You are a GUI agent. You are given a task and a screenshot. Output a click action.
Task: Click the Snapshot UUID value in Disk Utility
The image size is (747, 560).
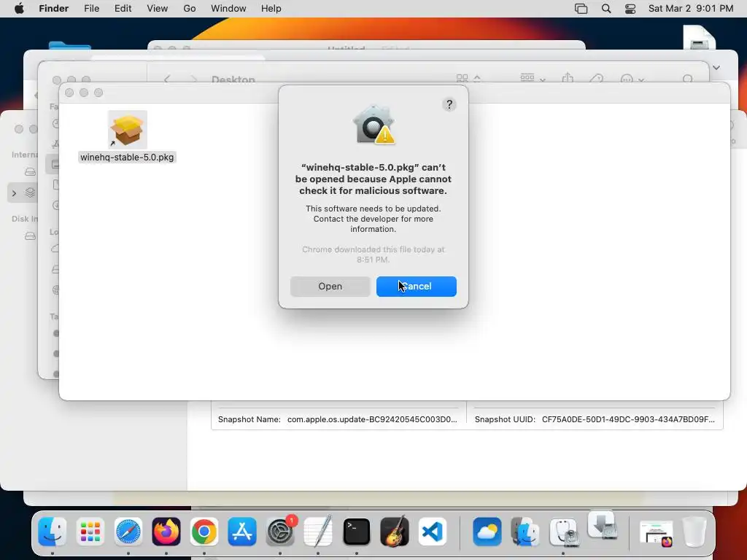(x=628, y=419)
